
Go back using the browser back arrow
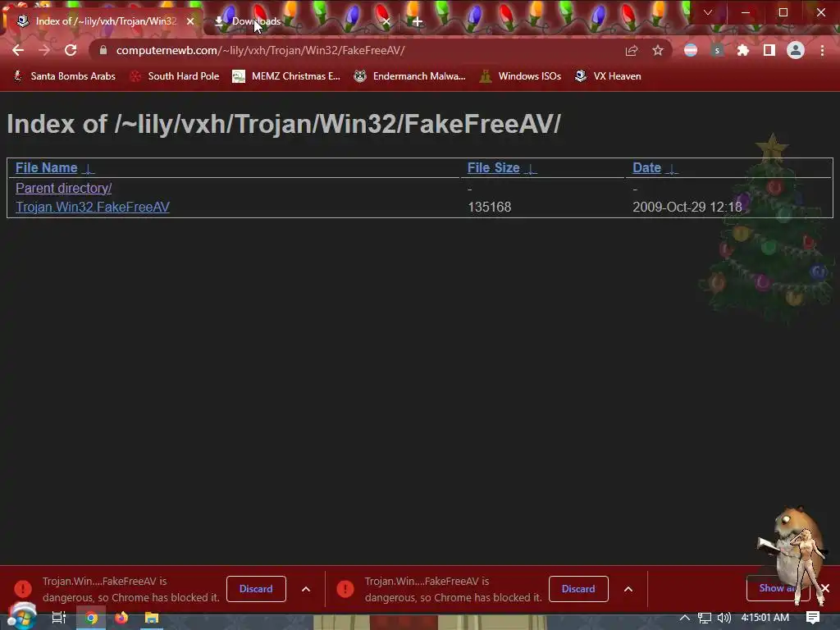(x=18, y=50)
